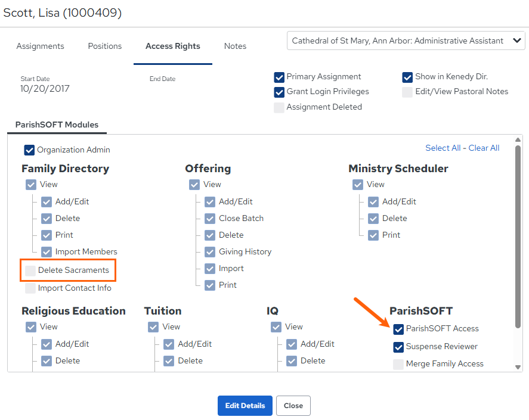The height and width of the screenshot is (420, 529).
Task: Click the modules scrollbar down arrow
Action: (518, 368)
